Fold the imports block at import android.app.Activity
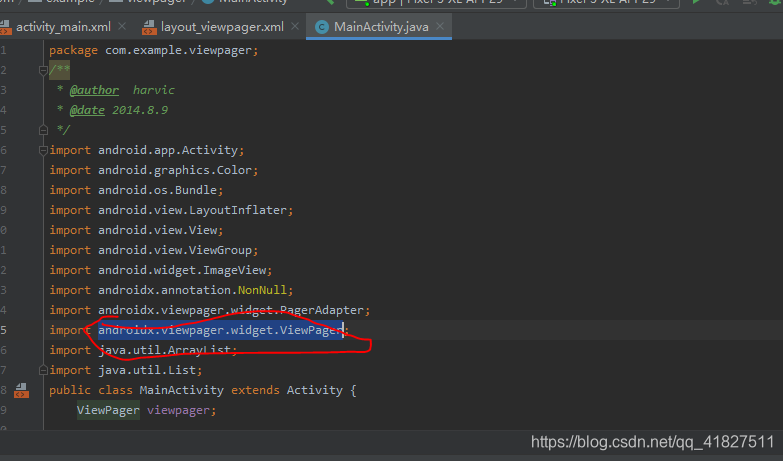The width and height of the screenshot is (783, 461). click(x=43, y=150)
